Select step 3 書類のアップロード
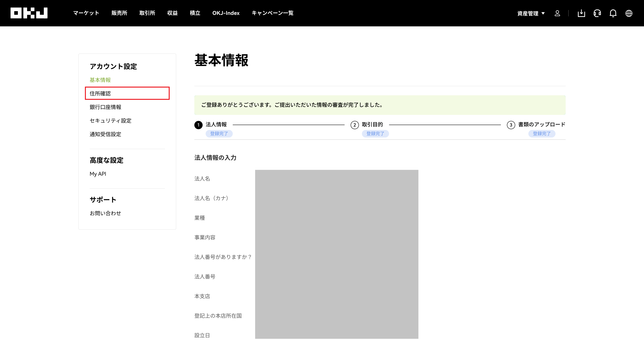644x345 pixels. click(536, 124)
